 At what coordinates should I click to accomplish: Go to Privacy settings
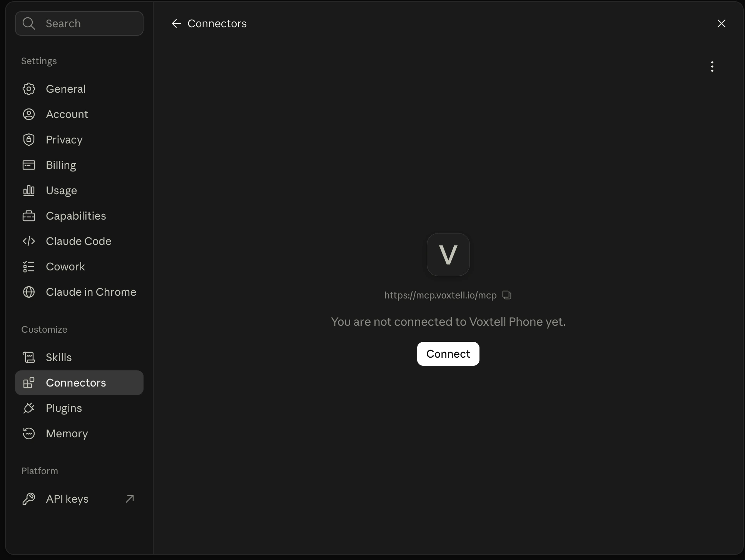79,140
